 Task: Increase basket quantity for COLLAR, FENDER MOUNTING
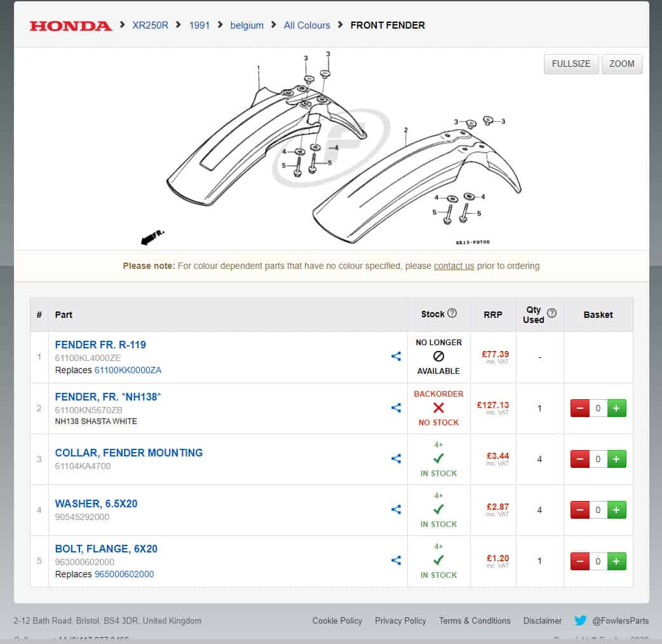tap(616, 459)
